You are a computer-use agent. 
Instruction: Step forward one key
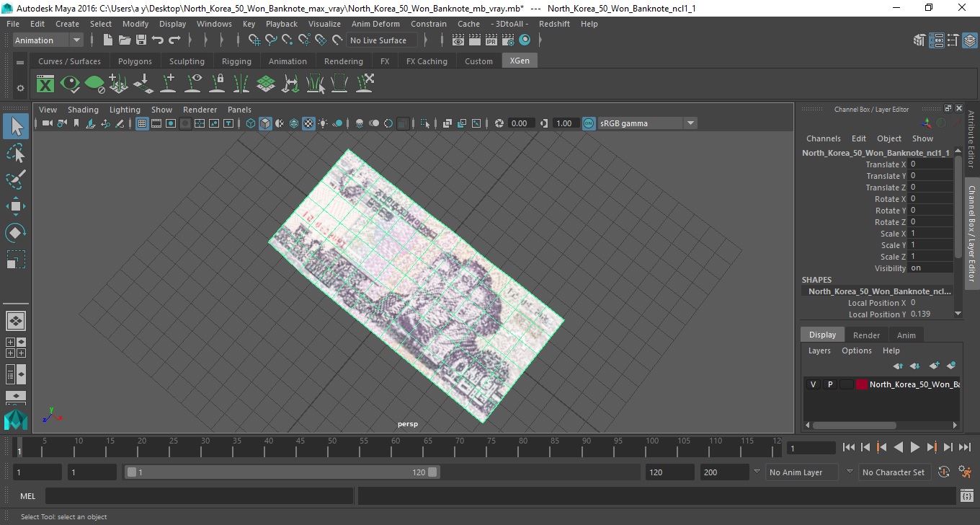point(932,448)
